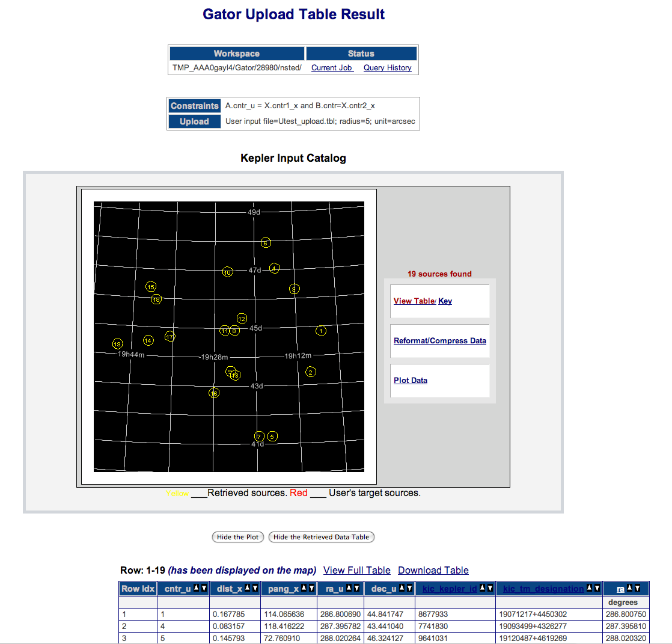Sort kic_kepler_id column descending
The width and height of the screenshot is (672, 644).
pos(490,589)
